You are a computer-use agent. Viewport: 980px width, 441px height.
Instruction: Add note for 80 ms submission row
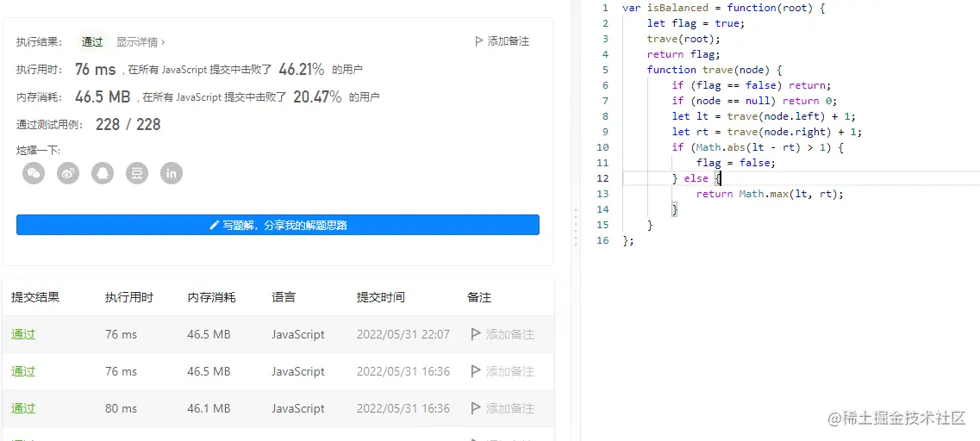coord(502,408)
